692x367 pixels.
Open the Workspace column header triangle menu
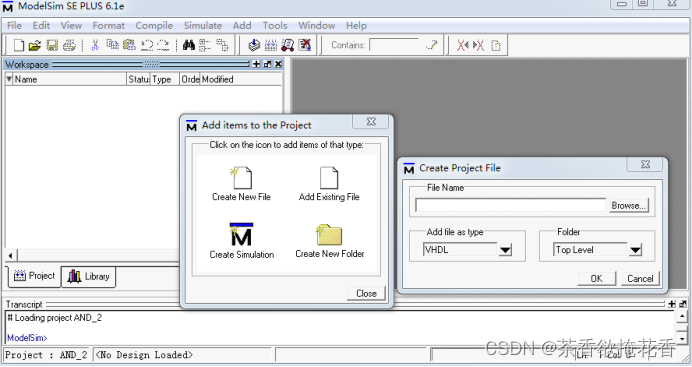9,79
